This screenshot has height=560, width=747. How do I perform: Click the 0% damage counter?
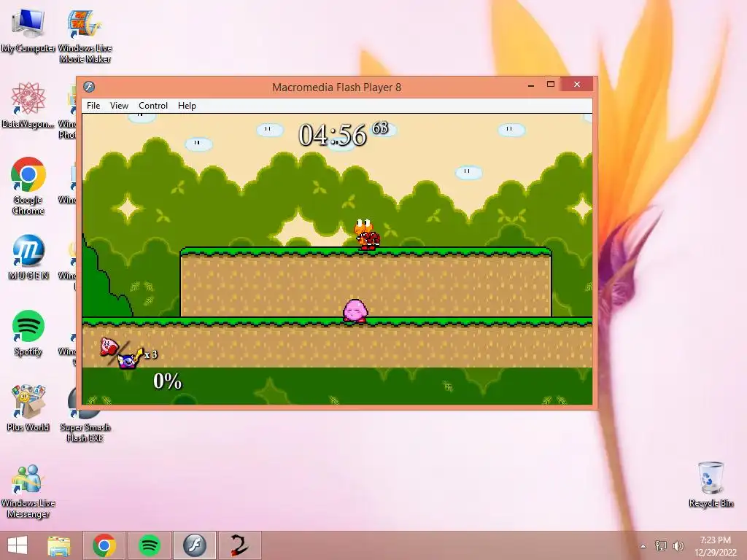(x=167, y=381)
